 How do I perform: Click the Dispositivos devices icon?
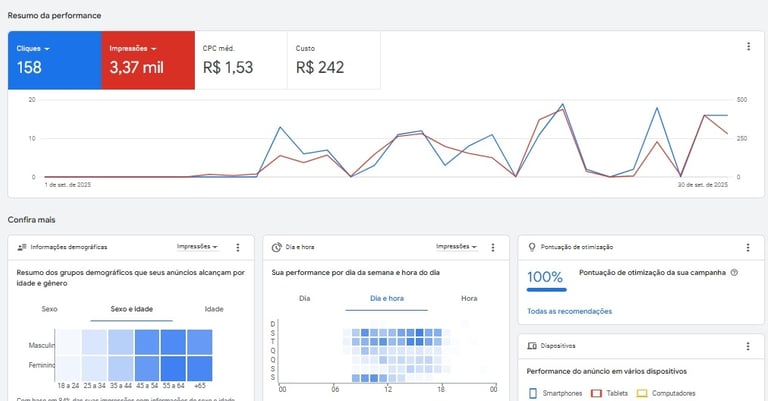click(532, 346)
